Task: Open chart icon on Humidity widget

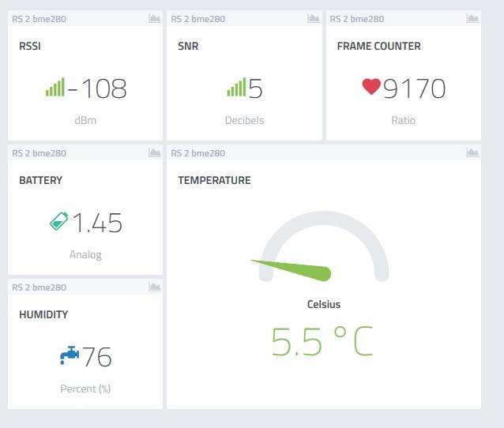Action: [x=154, y=287]
